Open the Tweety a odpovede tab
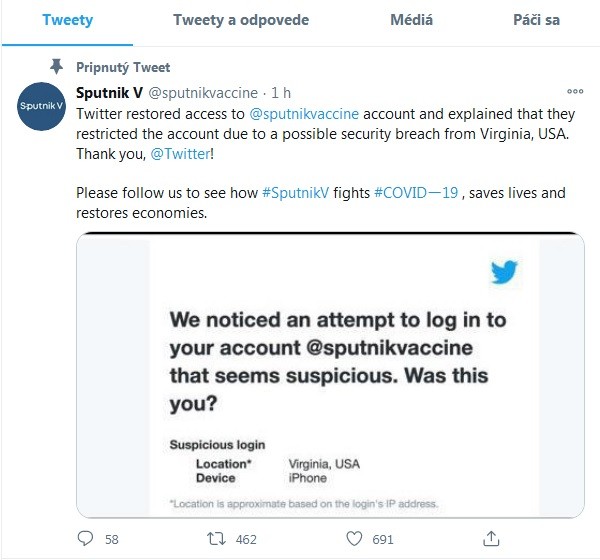Screen dimensions: 600x560 click(x=241, y=20)
